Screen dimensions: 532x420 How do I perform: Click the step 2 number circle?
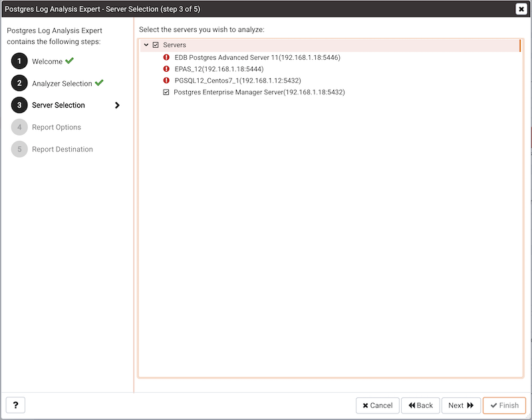coord(19,83)
